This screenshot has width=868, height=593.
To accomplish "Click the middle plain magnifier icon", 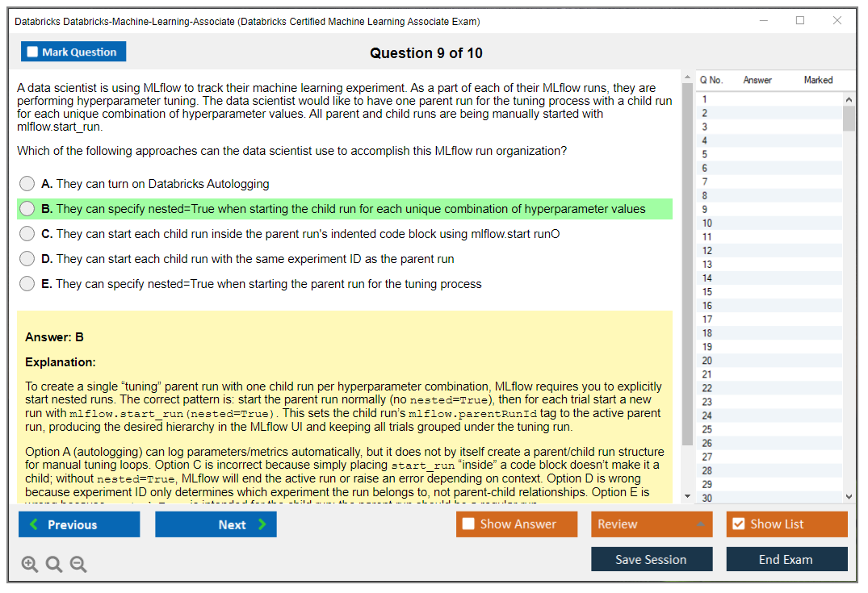I will pos(54,564).
